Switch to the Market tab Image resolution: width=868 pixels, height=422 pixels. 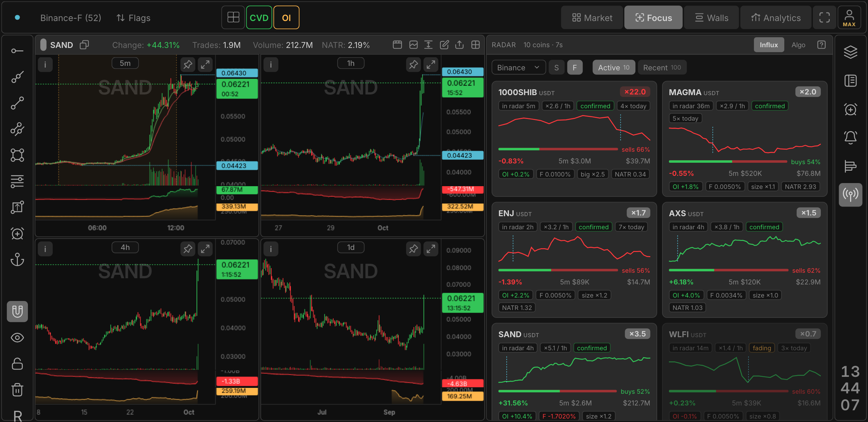(x=592, y=18)
